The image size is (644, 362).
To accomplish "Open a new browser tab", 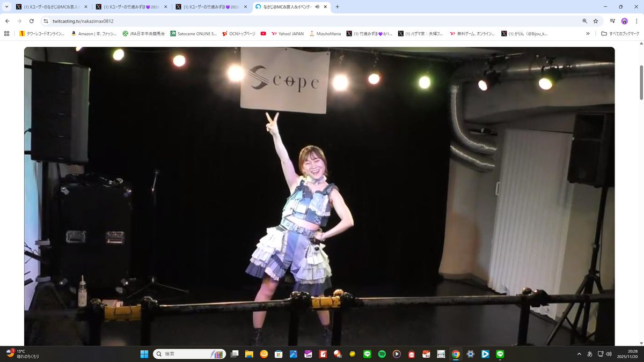I will pos(337,7).
